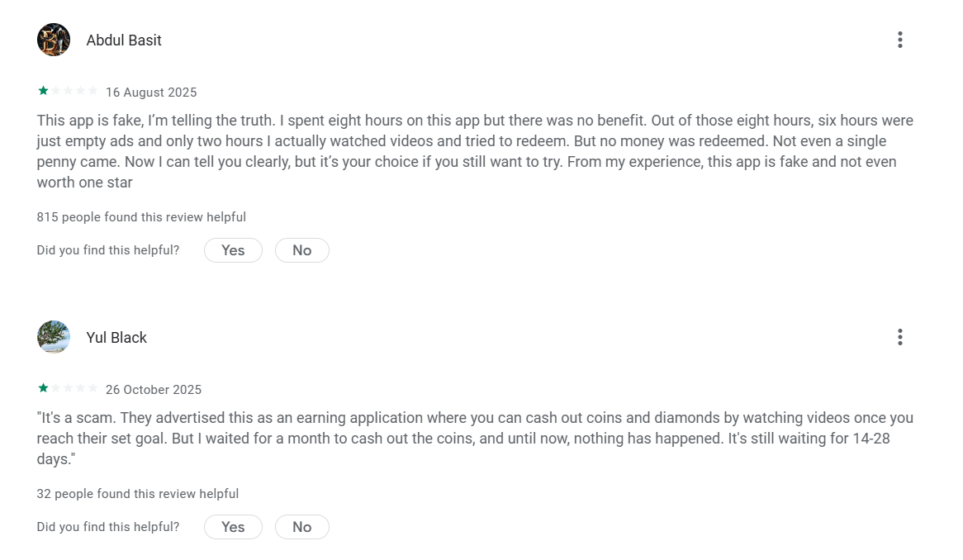Open Abdul Basit's profile avatar

(x=54, y=40)
